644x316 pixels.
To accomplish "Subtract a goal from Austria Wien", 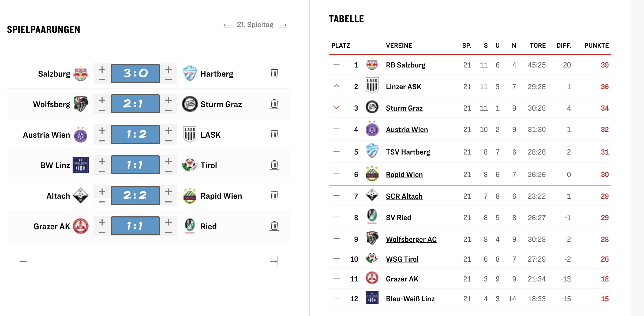I will tap(102, 141).
